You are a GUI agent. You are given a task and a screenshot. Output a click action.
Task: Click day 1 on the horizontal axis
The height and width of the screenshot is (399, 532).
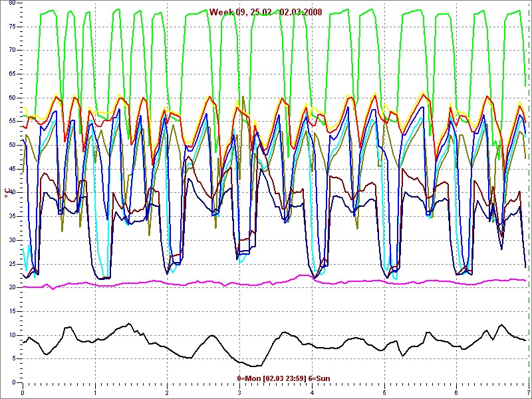coord(95,393)
